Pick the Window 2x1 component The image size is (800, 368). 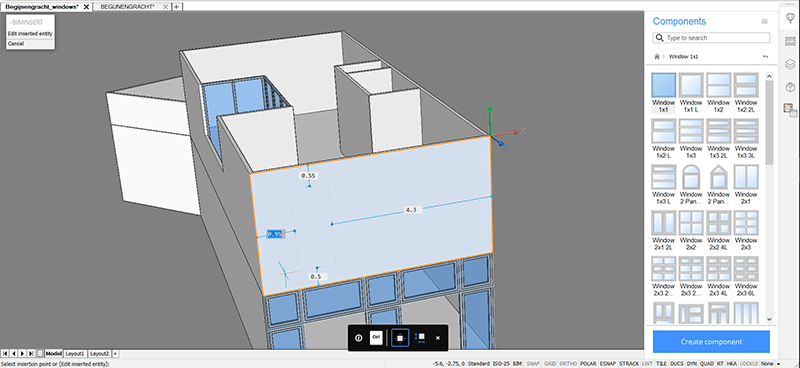tap(746, 177)
